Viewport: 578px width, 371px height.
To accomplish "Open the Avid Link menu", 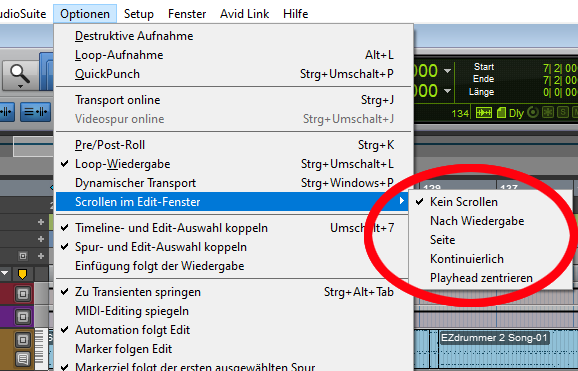I will [x=244, y=14].
